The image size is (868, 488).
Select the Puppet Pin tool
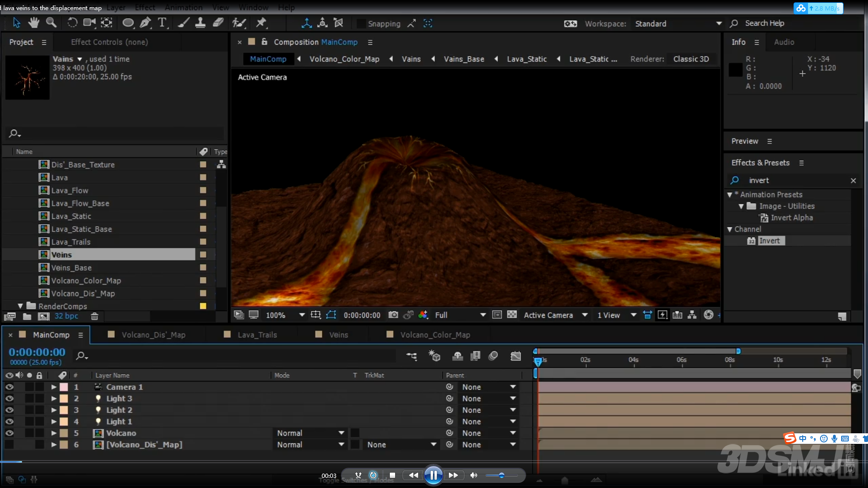click(x=261, y=23)
